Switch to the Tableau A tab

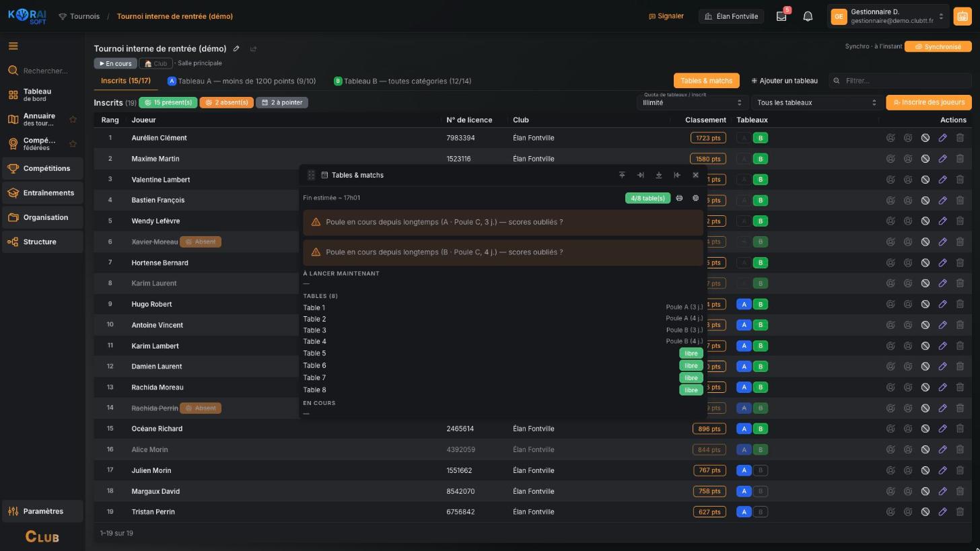pos(242,81)
